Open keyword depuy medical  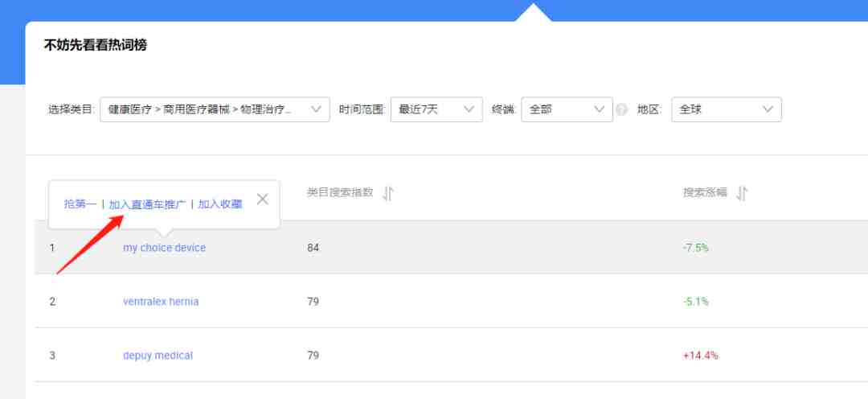pos(158,356)
